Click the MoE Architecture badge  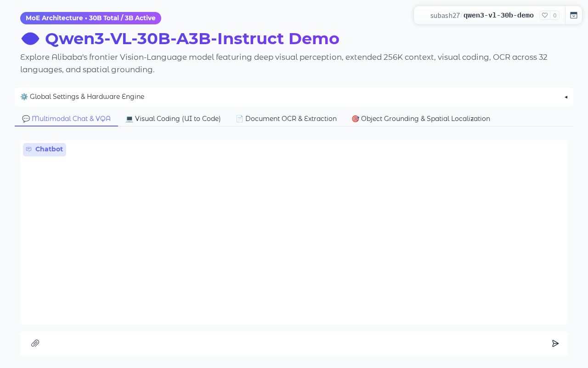coord(90,18)
